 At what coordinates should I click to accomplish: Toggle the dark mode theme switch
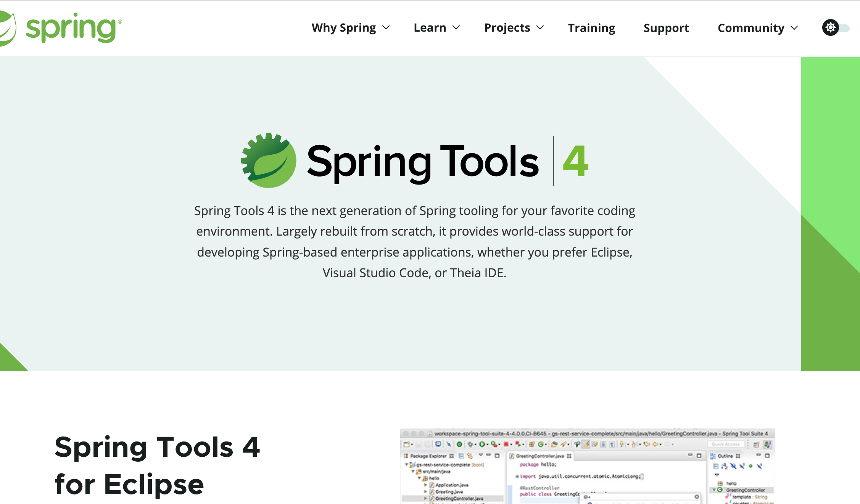tap(836, 28)
